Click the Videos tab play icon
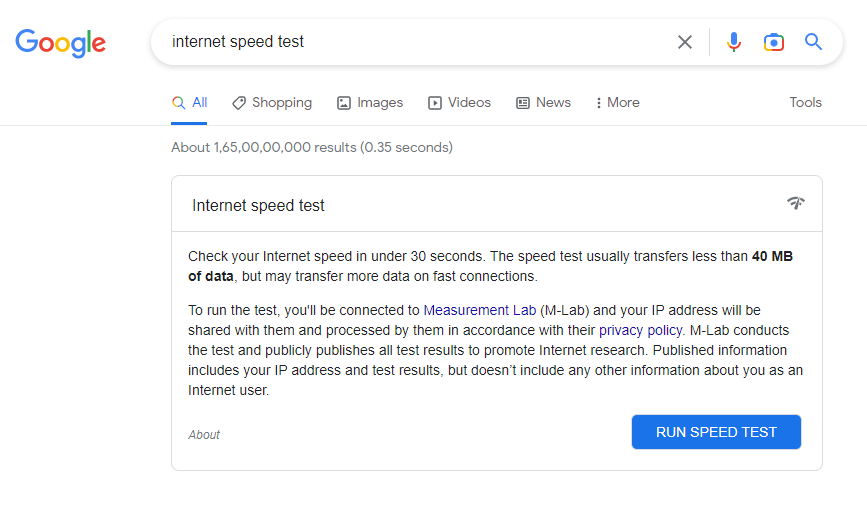The height and width of the screenshot is (510, 867). point(435,103)
